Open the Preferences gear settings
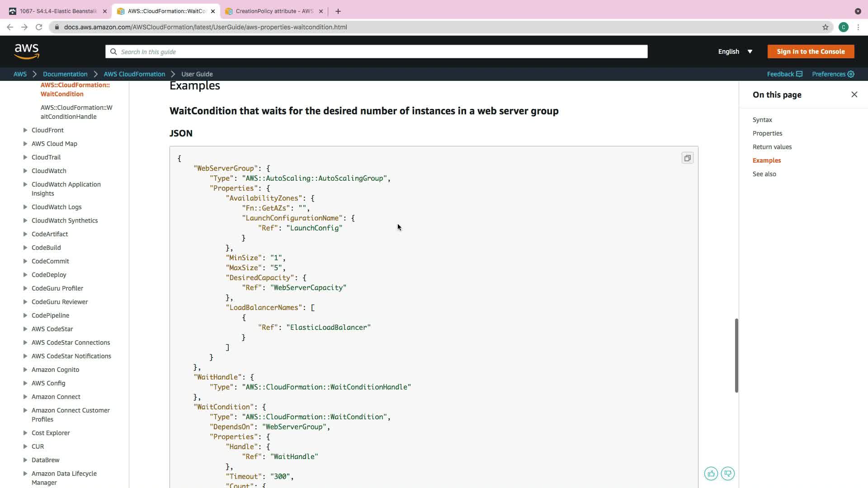 click(833, 74)
